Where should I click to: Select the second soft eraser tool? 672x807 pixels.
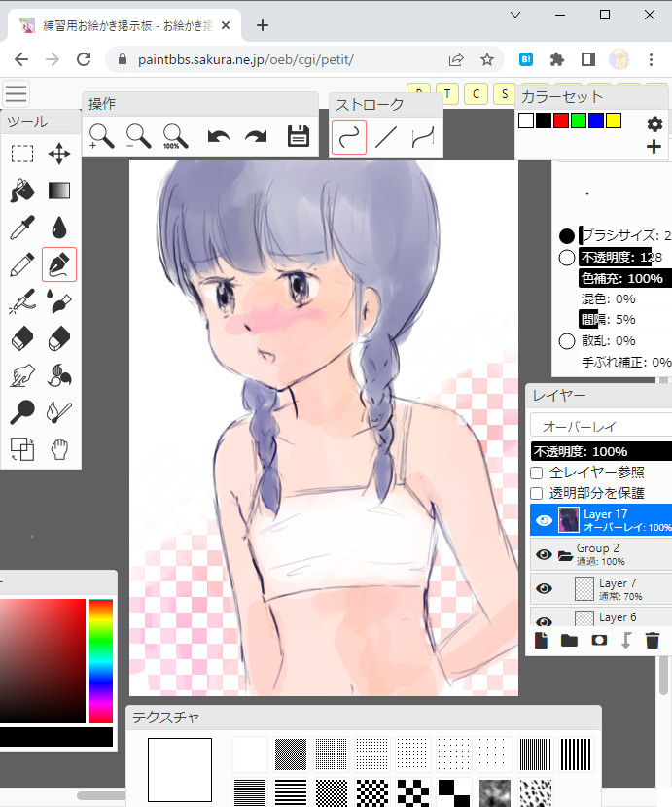(x=59, y=338)
